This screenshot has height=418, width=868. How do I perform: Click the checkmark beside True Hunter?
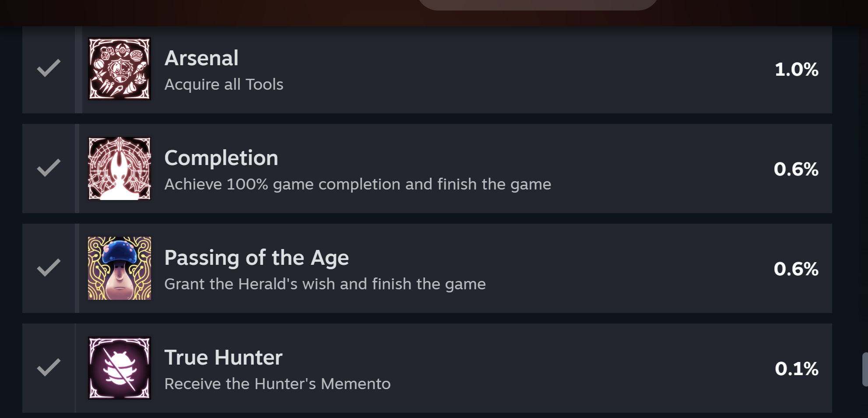coord(49,368)
